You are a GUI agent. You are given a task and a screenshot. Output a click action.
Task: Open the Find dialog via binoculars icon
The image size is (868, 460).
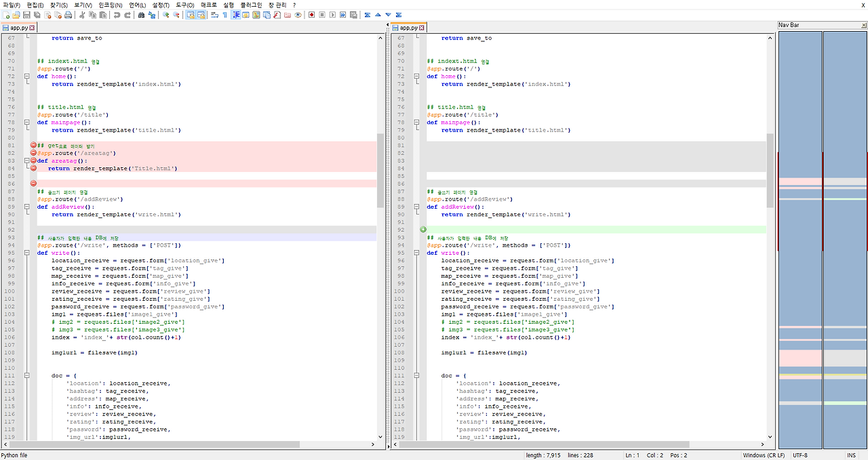point(142,15)
